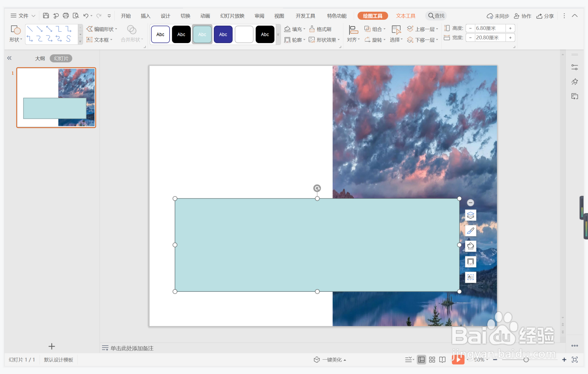Click the shape fill bucket floating icon
The image size is (588, 374).
click(x=470, y=246)
